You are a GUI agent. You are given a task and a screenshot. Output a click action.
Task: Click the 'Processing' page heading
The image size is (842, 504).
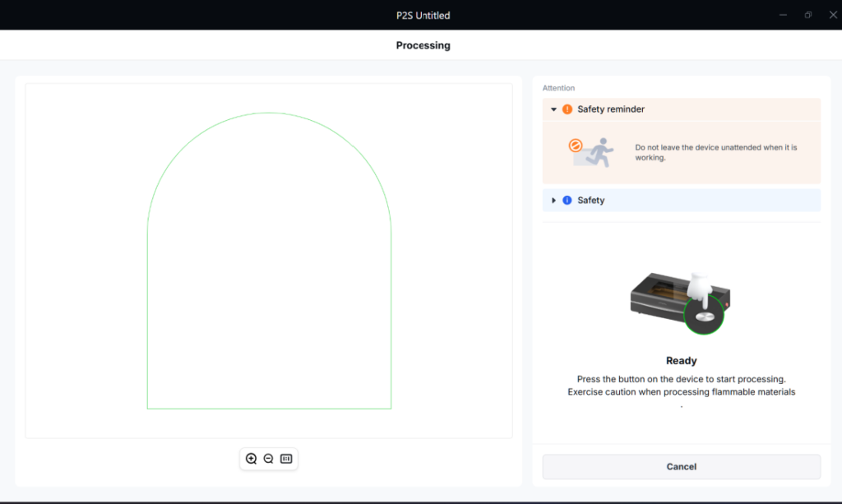tap(423, 45)
